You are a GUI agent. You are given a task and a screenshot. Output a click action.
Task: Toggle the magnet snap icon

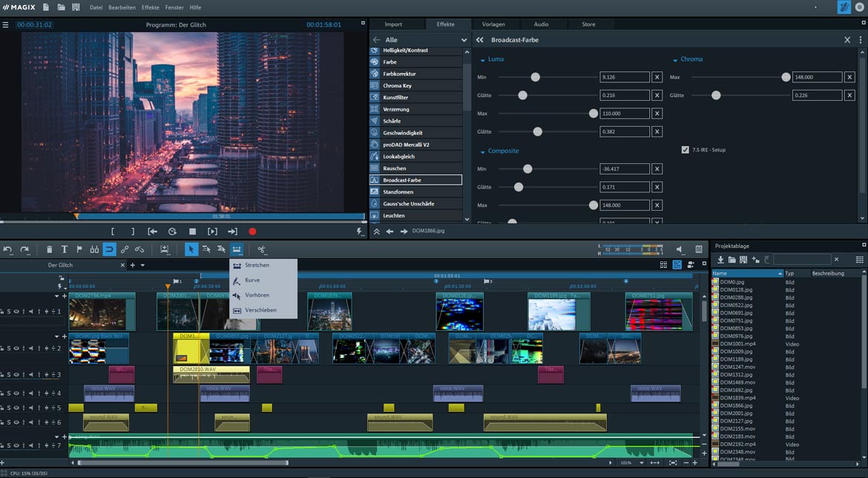pos(109,250)
